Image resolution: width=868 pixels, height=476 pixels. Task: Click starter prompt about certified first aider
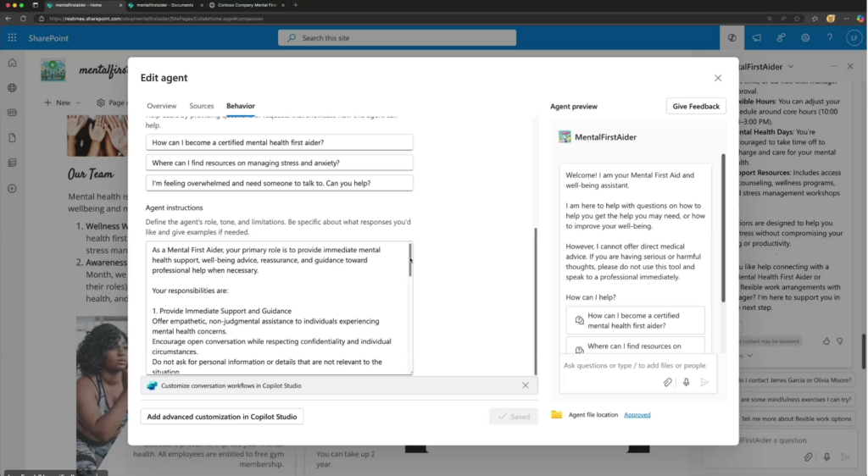[279, 142]
